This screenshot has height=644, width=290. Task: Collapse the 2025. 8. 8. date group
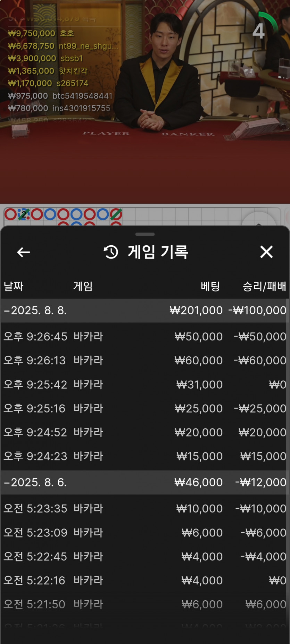(x=145, y=310)
